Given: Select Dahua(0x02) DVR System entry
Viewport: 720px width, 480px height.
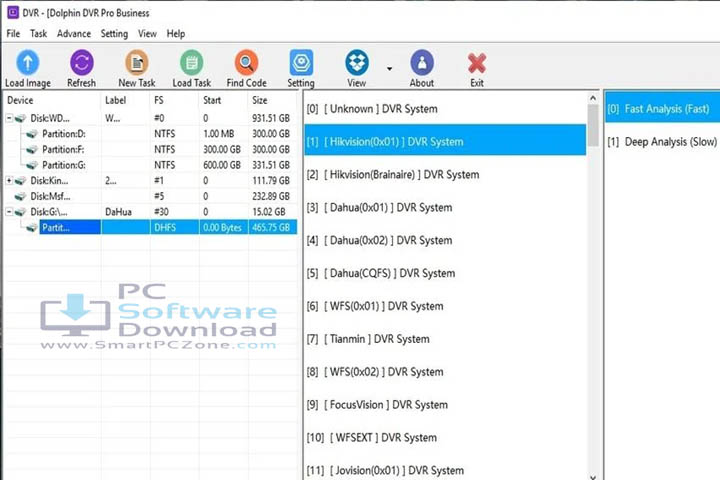Looking at the screenshot, I should 444,240.
